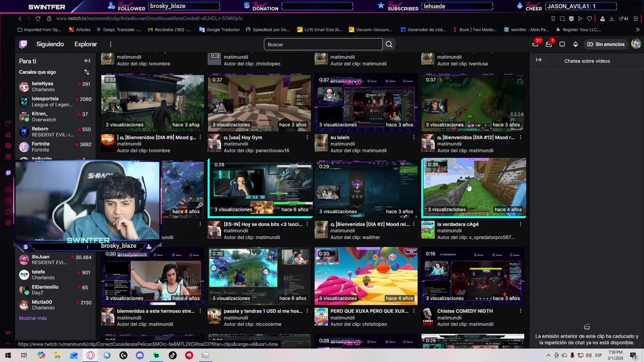Viewport: 644px width, 362px height.
Task: Open Mictia00 channel in sidebar
Action: click(x=55, y=305)
